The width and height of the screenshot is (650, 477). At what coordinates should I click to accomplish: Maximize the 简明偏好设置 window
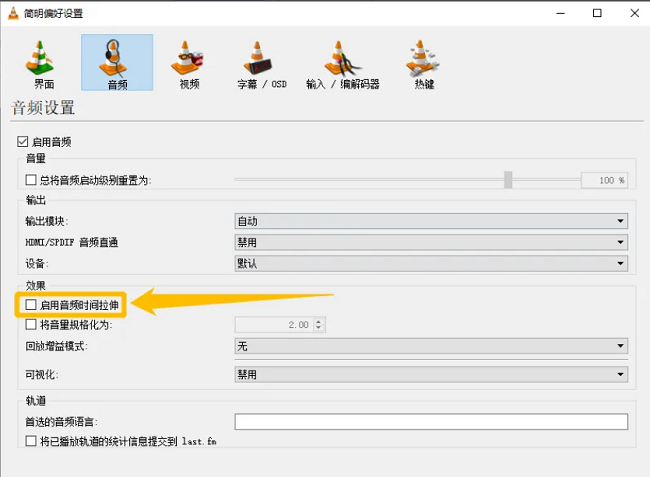pyautogui.click(x=597, y=13)
